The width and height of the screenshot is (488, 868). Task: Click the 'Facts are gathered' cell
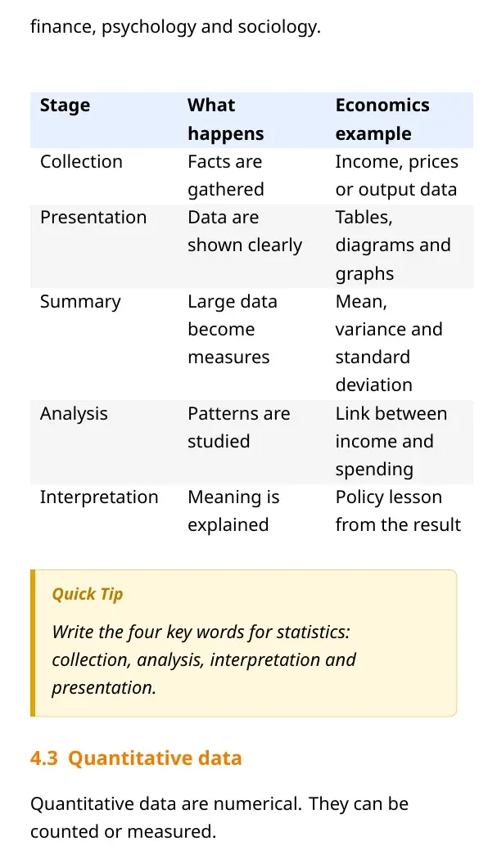(x=252, y=176)
